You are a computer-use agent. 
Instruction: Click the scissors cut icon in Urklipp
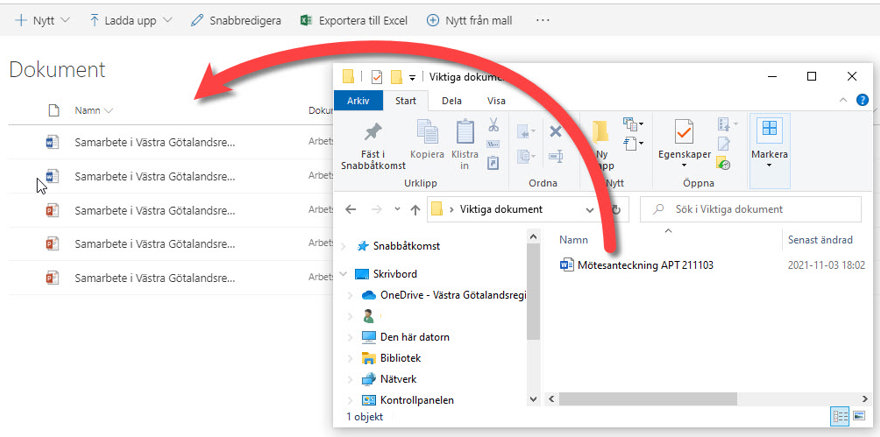[493, 125]
